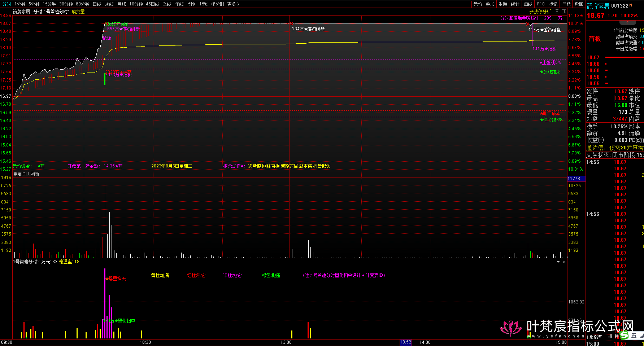Click the 18.66 price level row
The height and width of the screenshot is (346, 644).
[x=593, y=64]
